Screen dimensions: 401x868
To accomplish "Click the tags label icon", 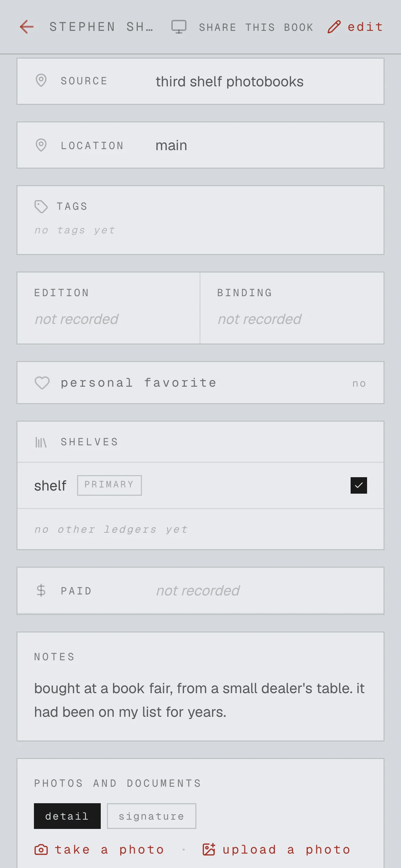I will [41, 207].
